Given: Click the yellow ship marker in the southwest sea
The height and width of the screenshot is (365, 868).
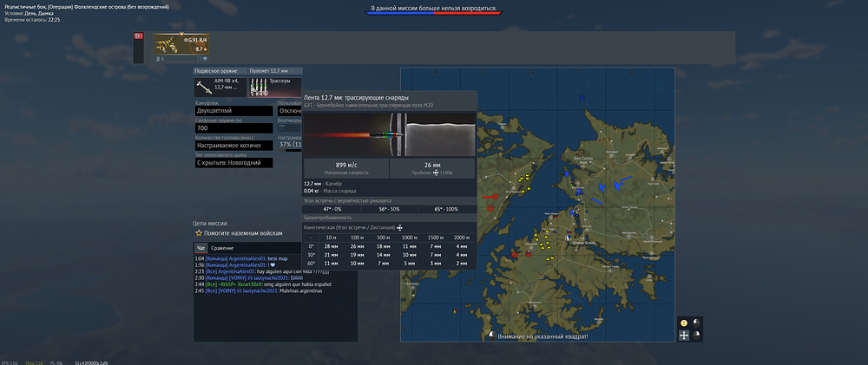Looking at the screenshot, I should click(x=455, y=312).
